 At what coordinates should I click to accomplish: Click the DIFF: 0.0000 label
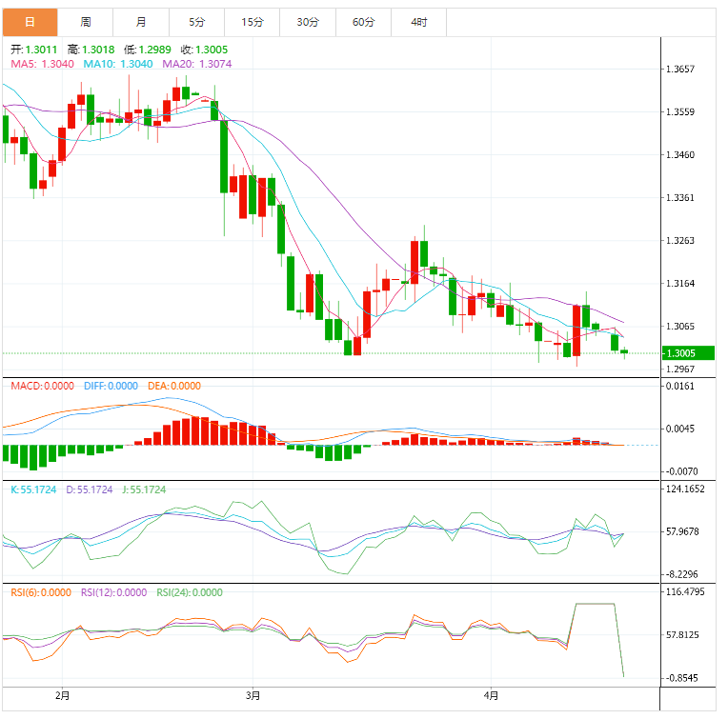coord(111,386)
